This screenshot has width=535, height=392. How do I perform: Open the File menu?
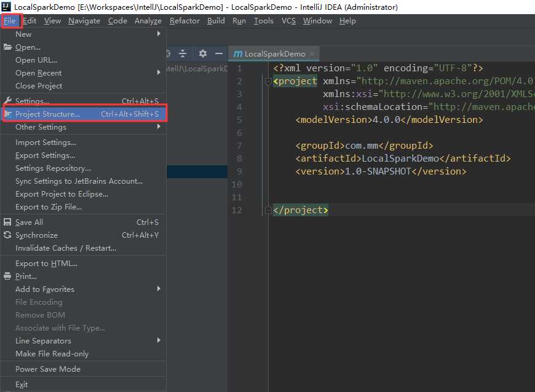[10, 21]
